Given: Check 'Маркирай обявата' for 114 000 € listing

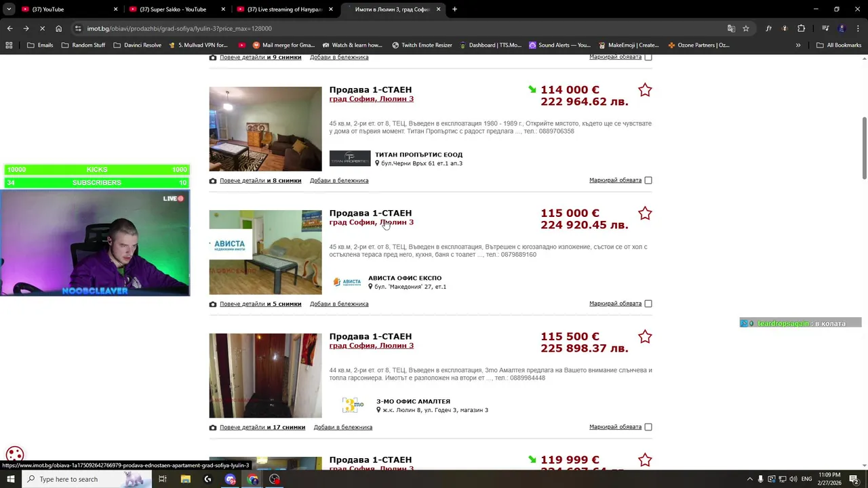Looking at the screenshot, I should pyautogui.click(x=648, y=180).
